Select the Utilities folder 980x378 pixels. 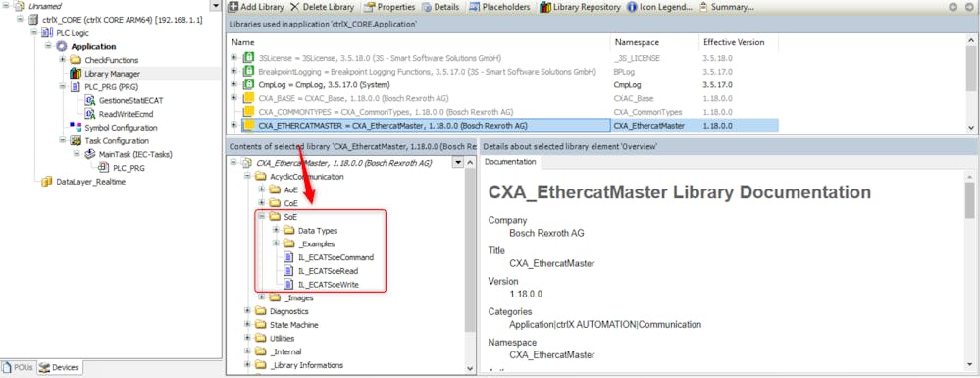point(275,339)
